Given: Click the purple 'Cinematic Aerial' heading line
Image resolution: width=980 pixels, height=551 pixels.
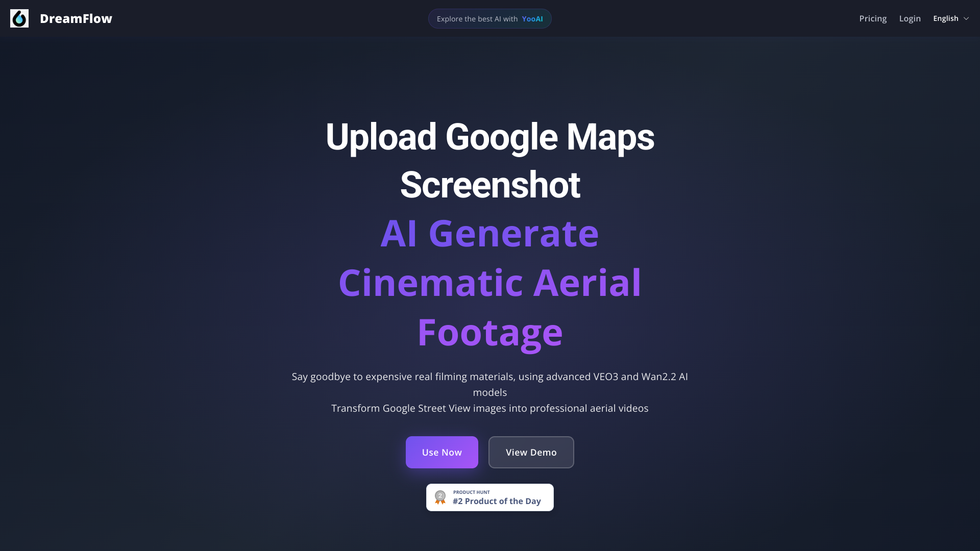Looking at the screenshot, I should (489, 283).
